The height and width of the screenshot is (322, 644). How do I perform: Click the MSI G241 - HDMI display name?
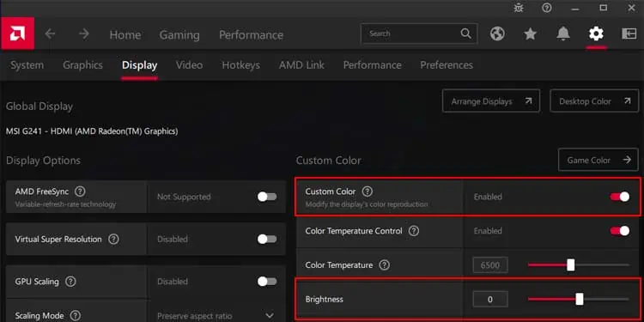pyautogui.click(x=92, y=131)
